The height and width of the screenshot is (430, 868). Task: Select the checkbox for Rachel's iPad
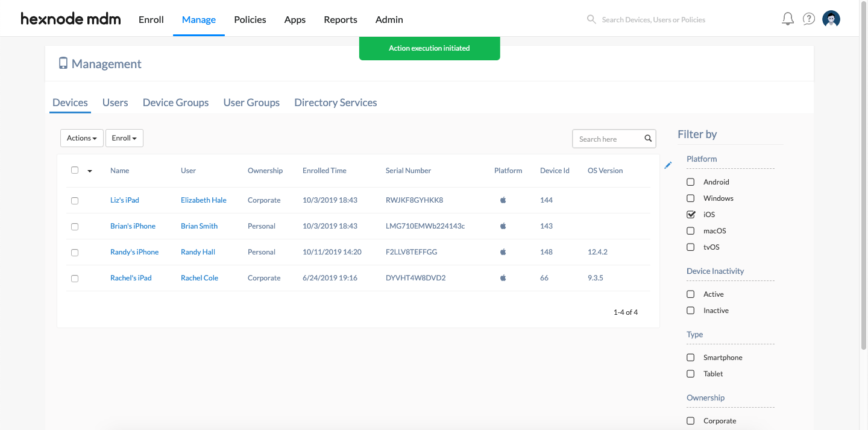click(75, 279)
